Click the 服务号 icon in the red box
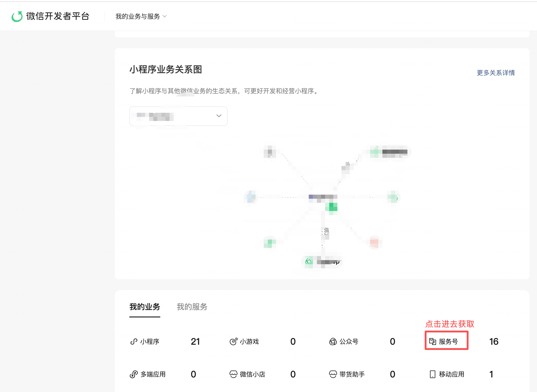The width and height of the screenshot is (537, 392). click(432, 342)
